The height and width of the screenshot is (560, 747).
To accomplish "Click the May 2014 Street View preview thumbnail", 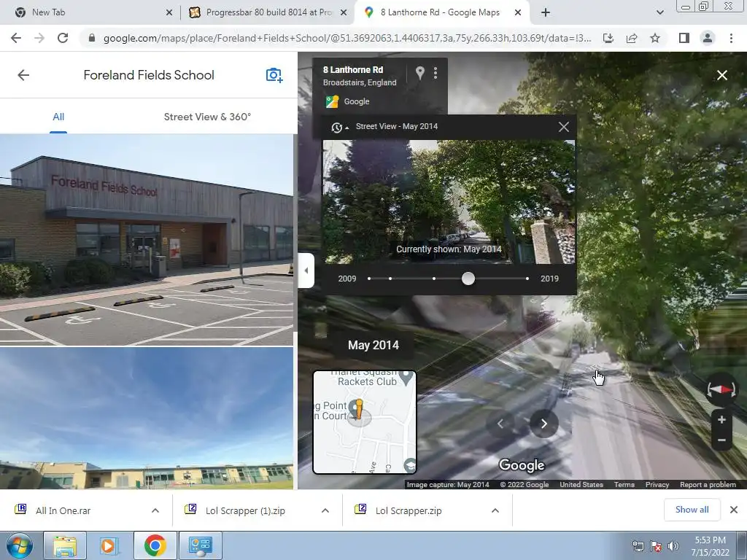I will pyautogui.click(x=449, y=202).
